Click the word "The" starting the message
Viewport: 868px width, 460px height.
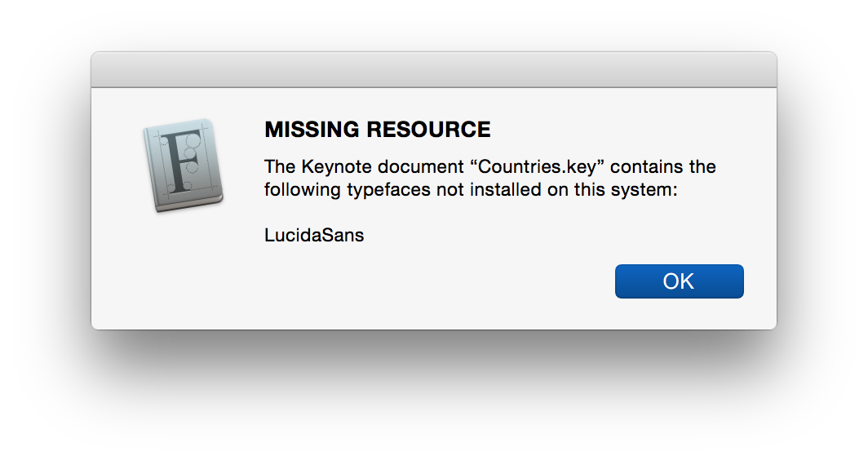click(x=280, y=166)
